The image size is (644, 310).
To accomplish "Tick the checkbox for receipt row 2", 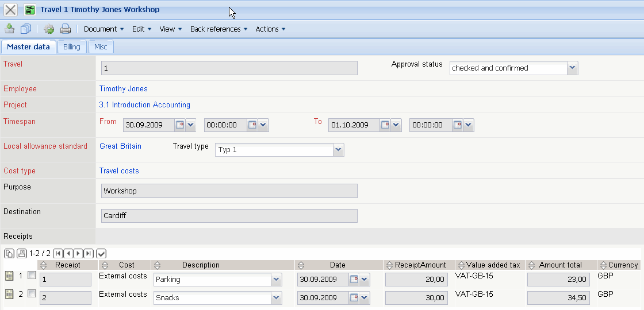I will [x=32, y=294].
